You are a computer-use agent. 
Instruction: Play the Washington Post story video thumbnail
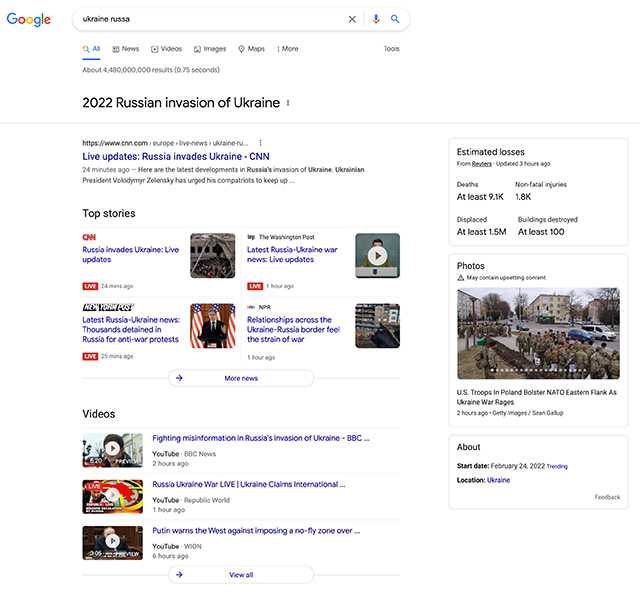click(x=378, y=256)
